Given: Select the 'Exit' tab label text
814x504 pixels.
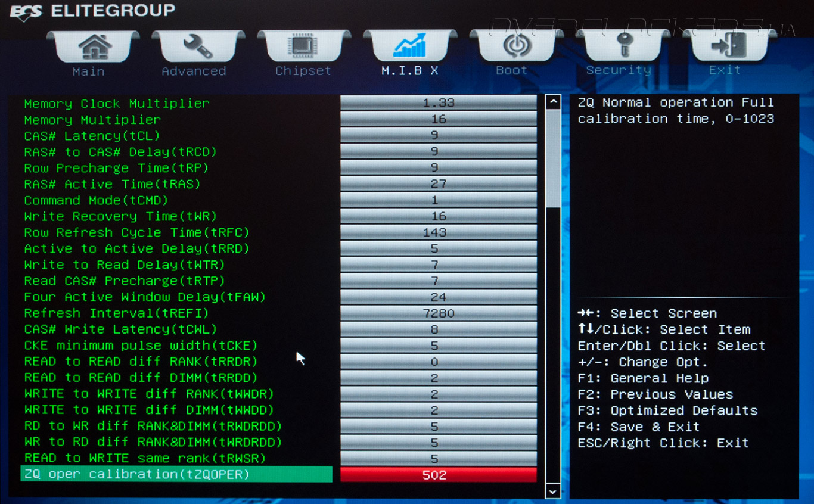Looking at the screenshot, I should coord(725,70).
